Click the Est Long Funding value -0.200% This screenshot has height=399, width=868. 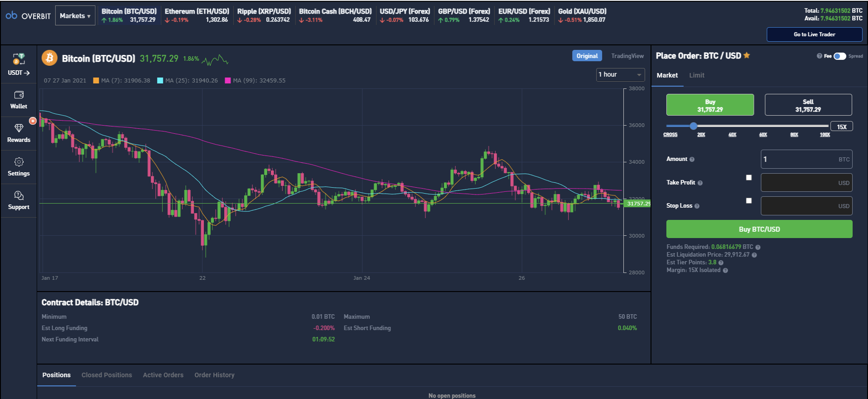pyautogui.click(x=323, y=328)
